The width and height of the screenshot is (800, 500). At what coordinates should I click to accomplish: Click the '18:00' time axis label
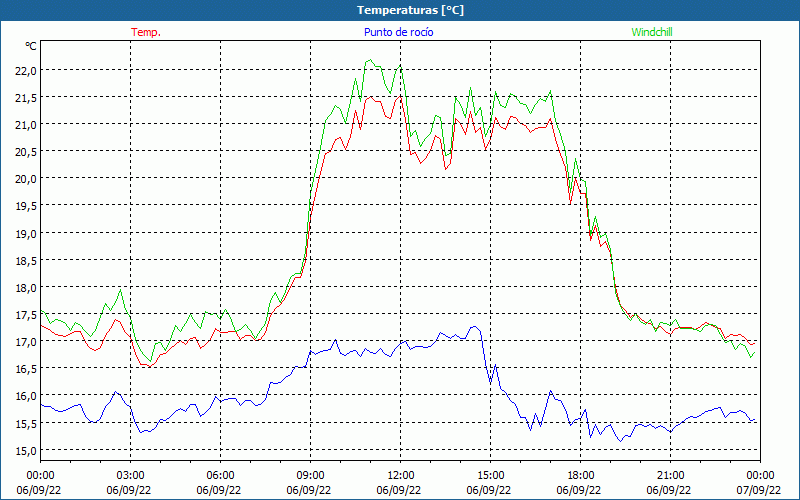tap(581, 476)
